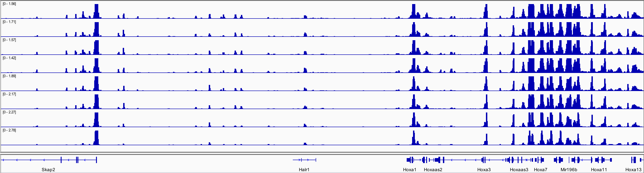Click the Skap2 gene model's rightmost exon
The height and width of the screenshot is (173, 644).
click(x=96, y=160)
